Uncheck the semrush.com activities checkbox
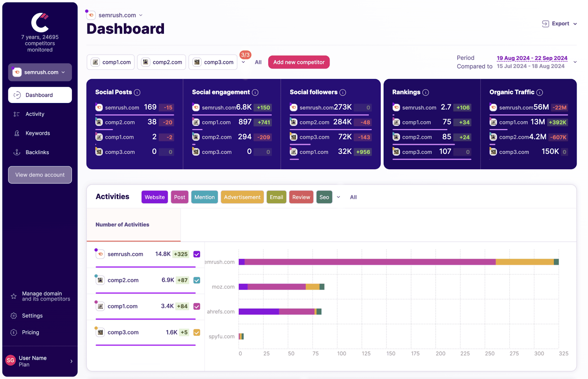Image resolution: width=588 pixels, height=379 pixels. pyautogui.click(x=197, y=254)
